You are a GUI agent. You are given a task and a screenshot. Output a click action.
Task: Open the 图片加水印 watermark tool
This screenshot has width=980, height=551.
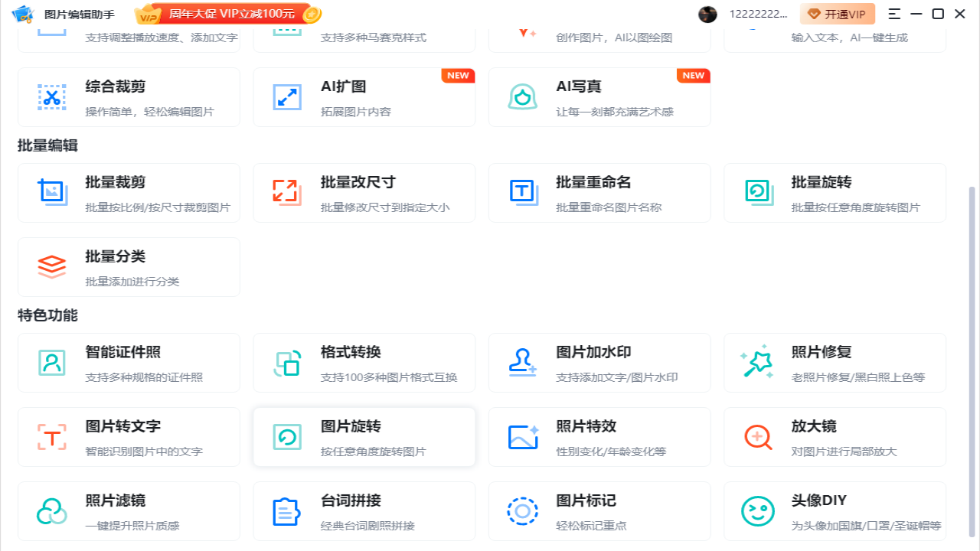(x=599, y=362)
